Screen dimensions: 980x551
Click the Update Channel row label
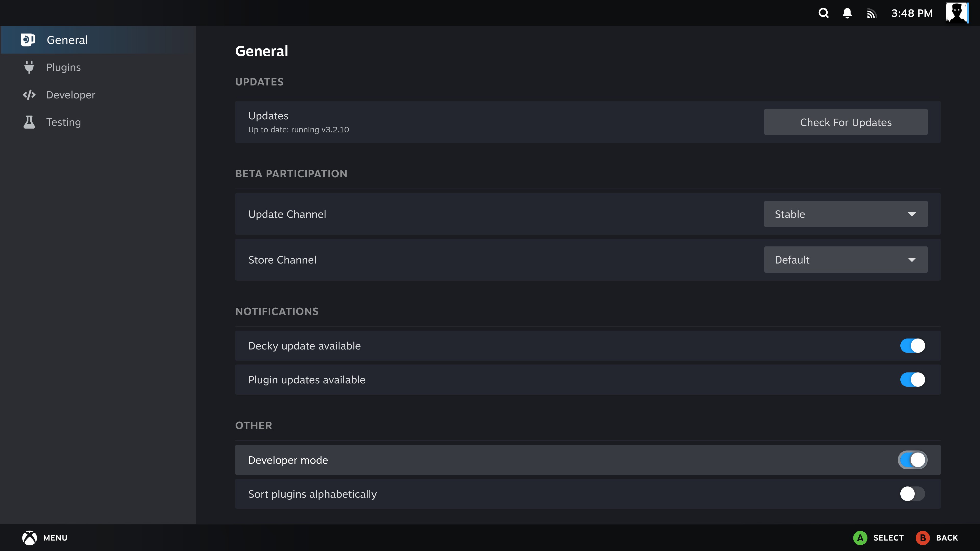tap(287, 214)
